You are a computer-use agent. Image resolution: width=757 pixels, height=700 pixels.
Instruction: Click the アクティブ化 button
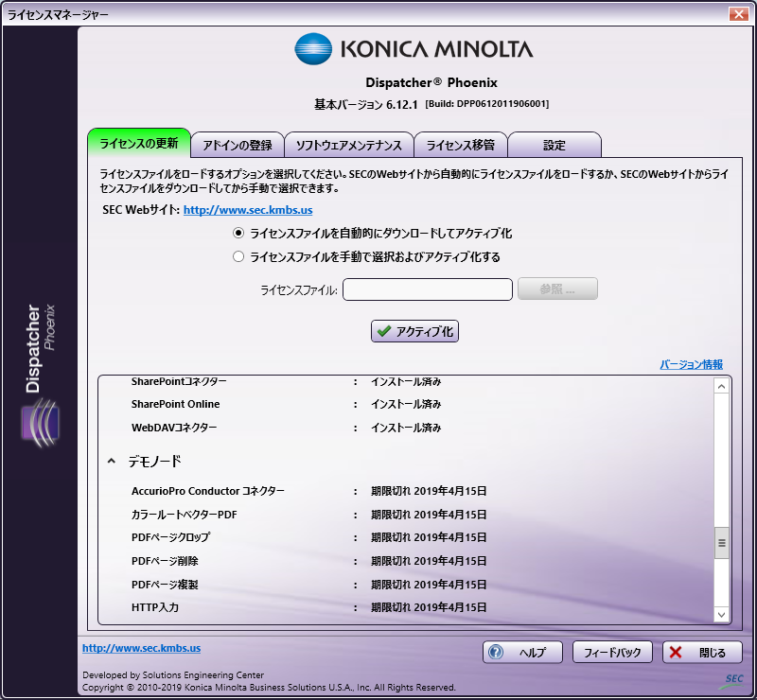point(414,331)
